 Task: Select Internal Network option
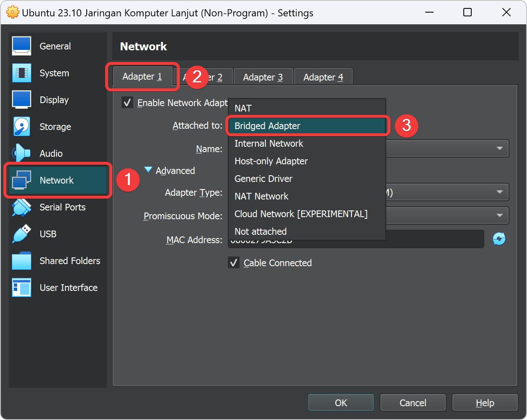pos(307,143)
